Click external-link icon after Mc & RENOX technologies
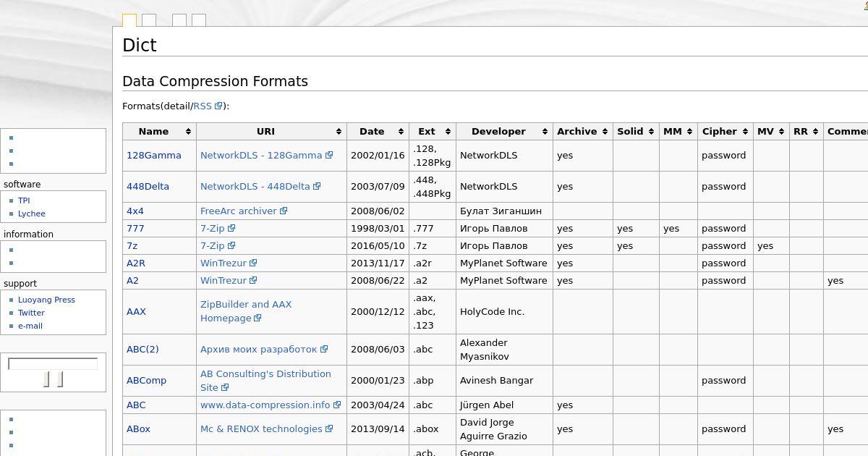Screen dimensions: 868x456 [x=329, y=428]
